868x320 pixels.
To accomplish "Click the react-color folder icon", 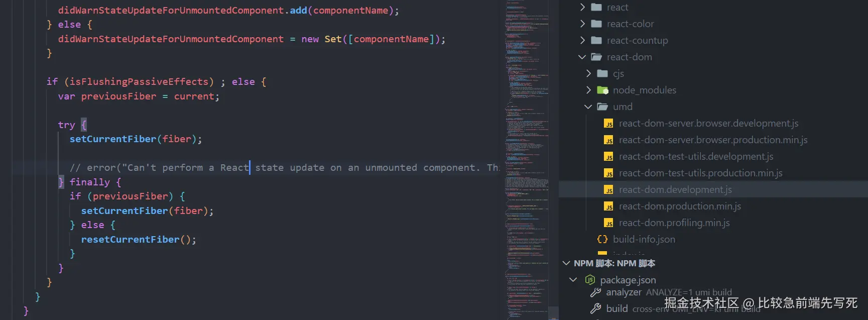I will [x=596, y=24].
